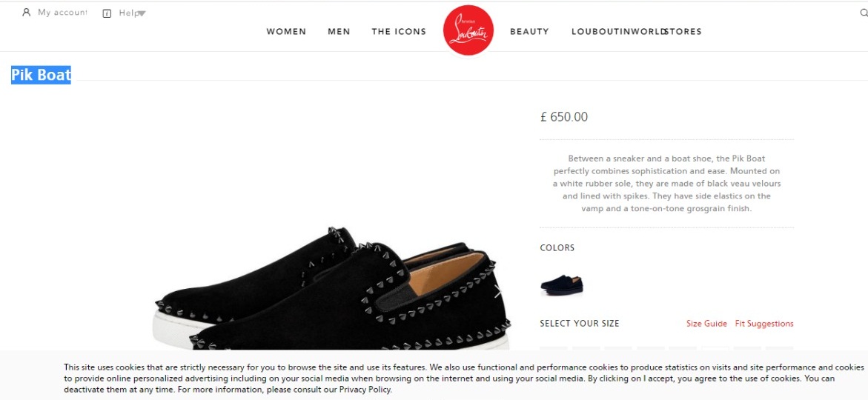Show next product image with arrow
This screenshot has height=400, width=868.
497,292
